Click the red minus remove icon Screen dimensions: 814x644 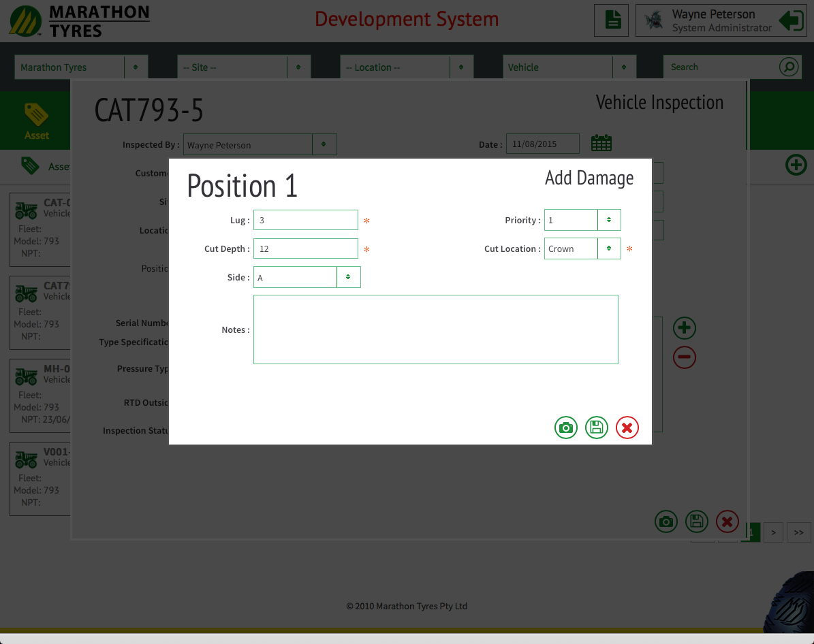tap(684, 357)
